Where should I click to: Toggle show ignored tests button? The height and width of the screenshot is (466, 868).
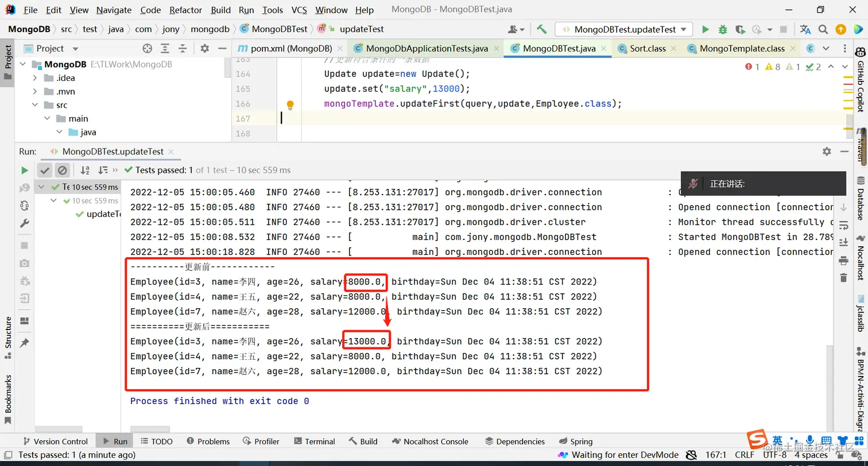click(63, 170)
